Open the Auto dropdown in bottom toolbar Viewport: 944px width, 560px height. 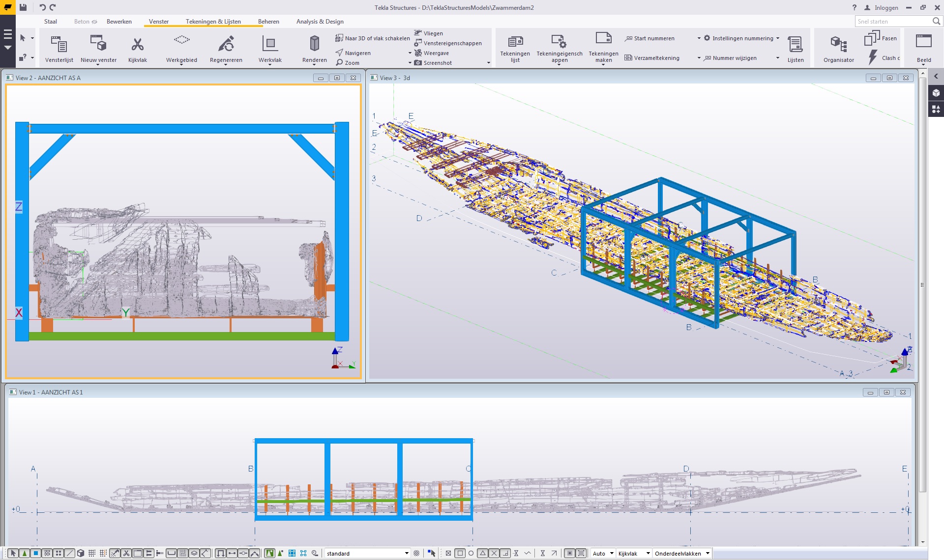[603, 553]
